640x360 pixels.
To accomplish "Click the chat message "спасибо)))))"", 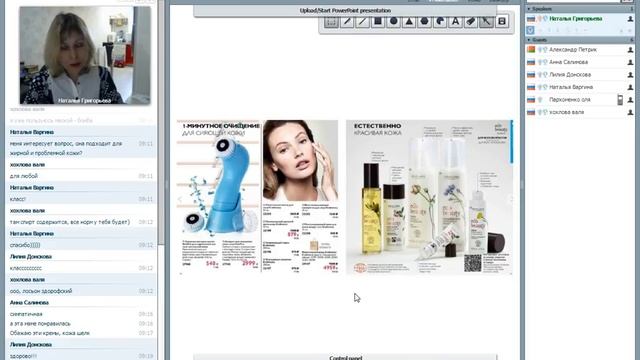I will coord(25,245).
